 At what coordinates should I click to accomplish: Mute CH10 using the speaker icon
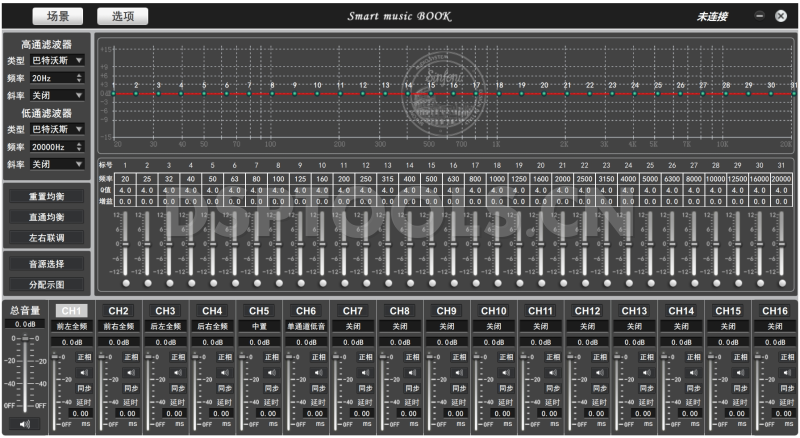[x=505, y=371]
